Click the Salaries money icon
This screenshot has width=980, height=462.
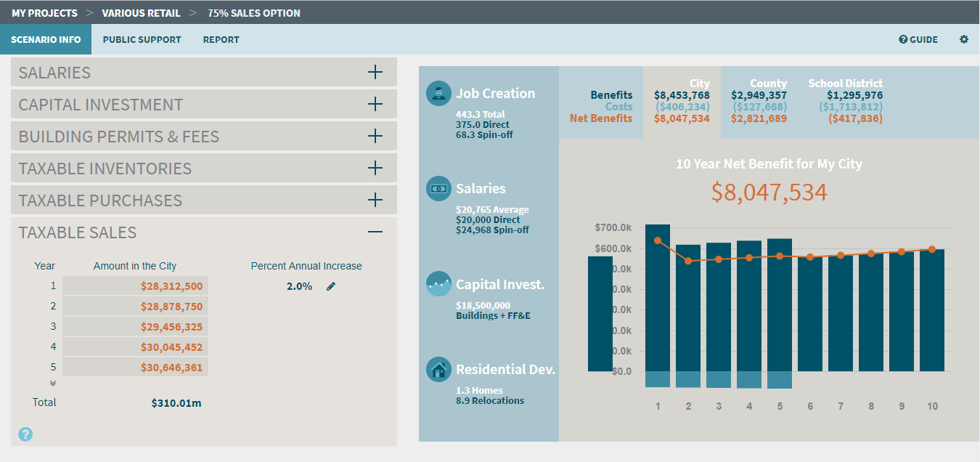coord(438,188)
